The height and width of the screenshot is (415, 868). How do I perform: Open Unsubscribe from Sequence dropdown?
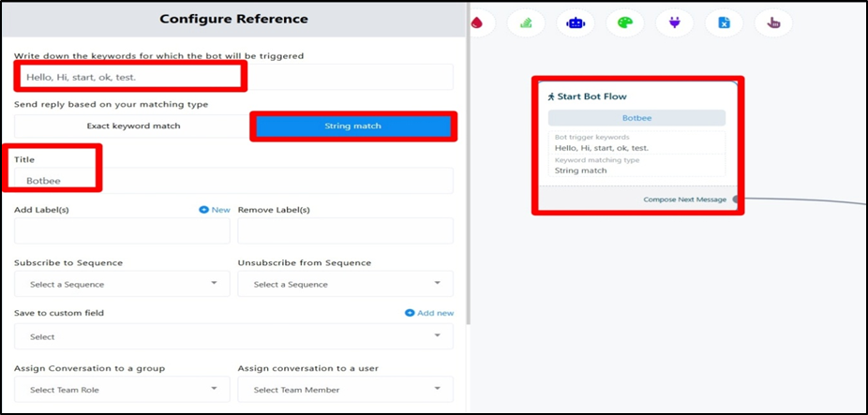pyautogui.click(x=345, y=284)
